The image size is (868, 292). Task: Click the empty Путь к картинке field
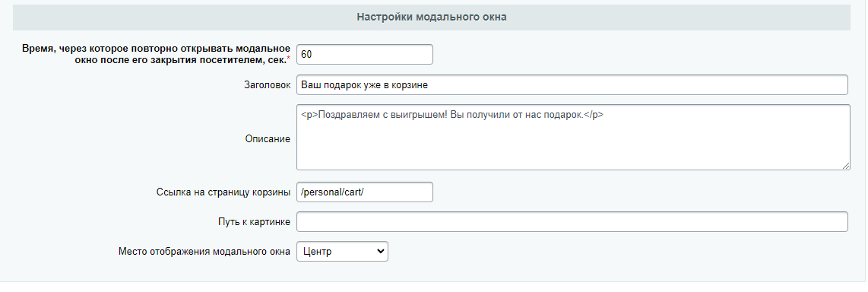tap(572, 221)
